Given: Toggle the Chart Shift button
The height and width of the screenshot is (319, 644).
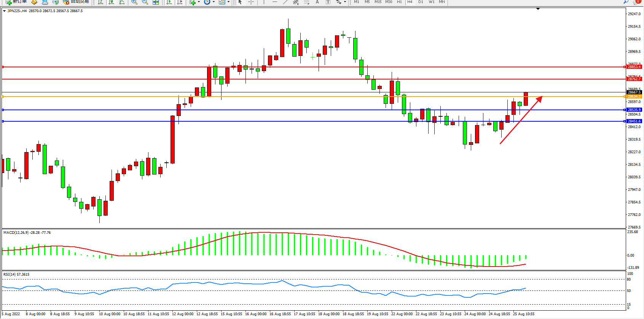Looking at the screenshot, I should tap(180, 2).
